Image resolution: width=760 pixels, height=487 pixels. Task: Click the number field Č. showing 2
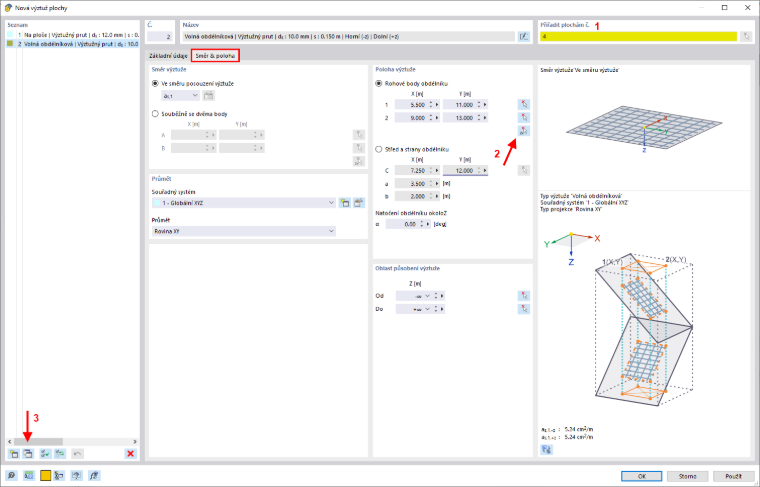[x=160, y=36]
